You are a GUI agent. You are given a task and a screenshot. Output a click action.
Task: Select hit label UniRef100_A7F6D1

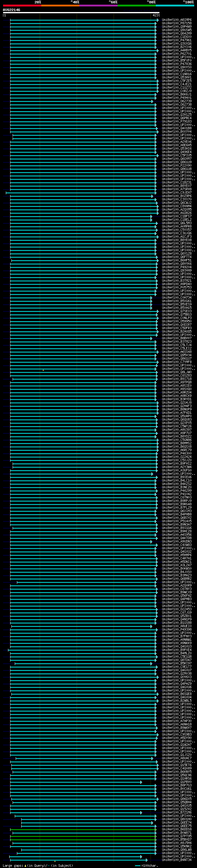point(177,413)
